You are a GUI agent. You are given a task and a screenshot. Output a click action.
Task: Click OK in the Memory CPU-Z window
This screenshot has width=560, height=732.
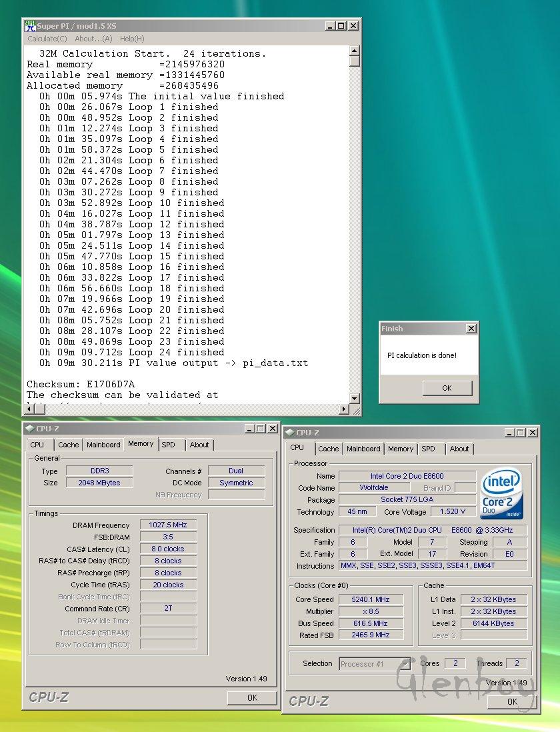pos(251,697)
